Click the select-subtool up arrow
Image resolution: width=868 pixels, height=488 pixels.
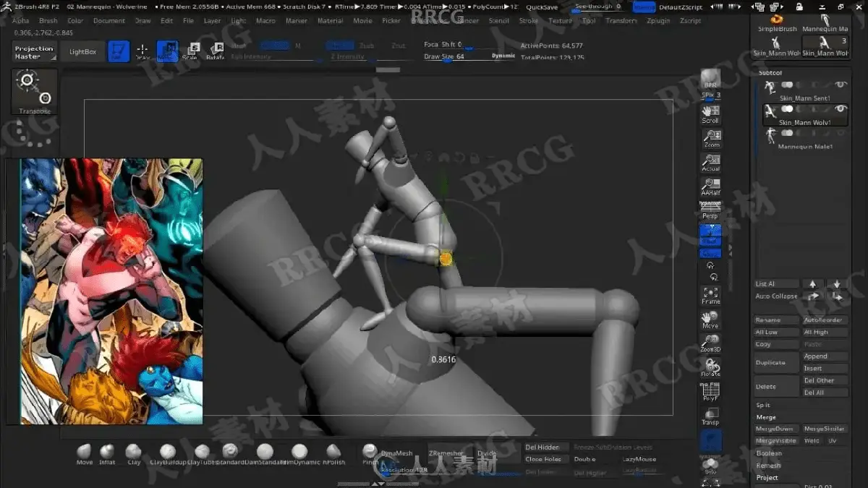[812, 284]
